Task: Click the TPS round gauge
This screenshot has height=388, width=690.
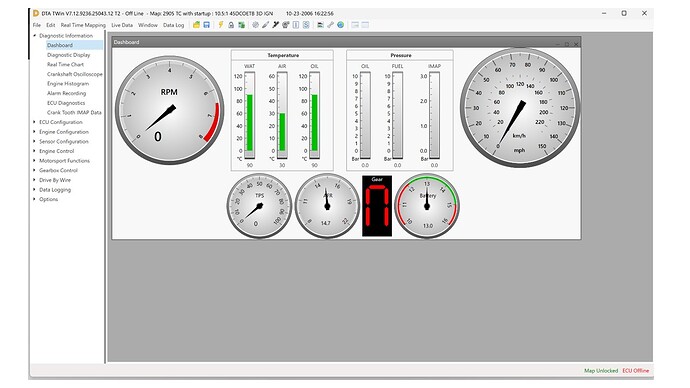Action: 259,206
